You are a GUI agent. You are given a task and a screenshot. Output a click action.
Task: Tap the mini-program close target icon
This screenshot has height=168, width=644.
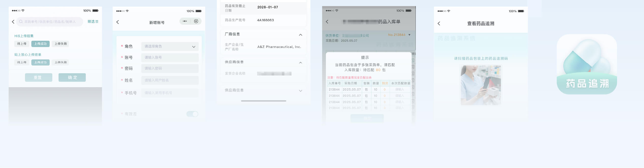(x=196, y=21)
